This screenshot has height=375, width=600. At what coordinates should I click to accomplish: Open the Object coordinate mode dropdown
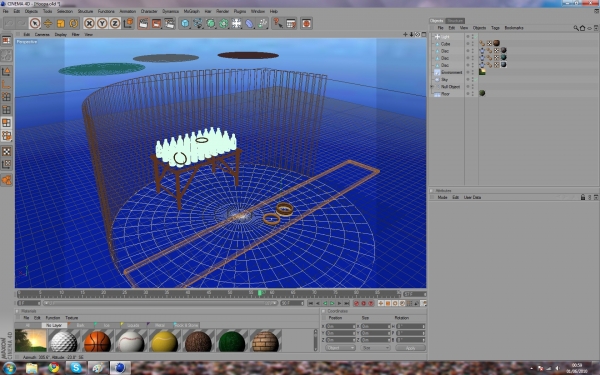tap(340, 348)
